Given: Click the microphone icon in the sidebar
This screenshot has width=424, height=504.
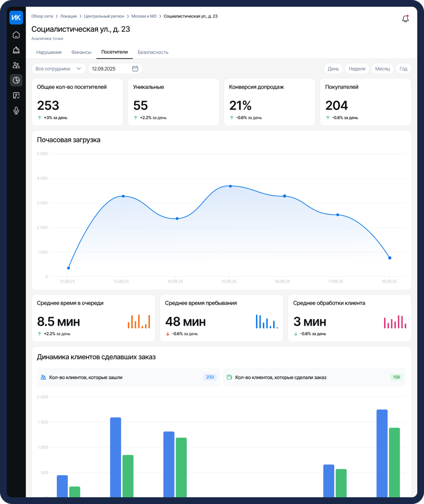Looking at the screenshot, I should [x=16, y=110].
